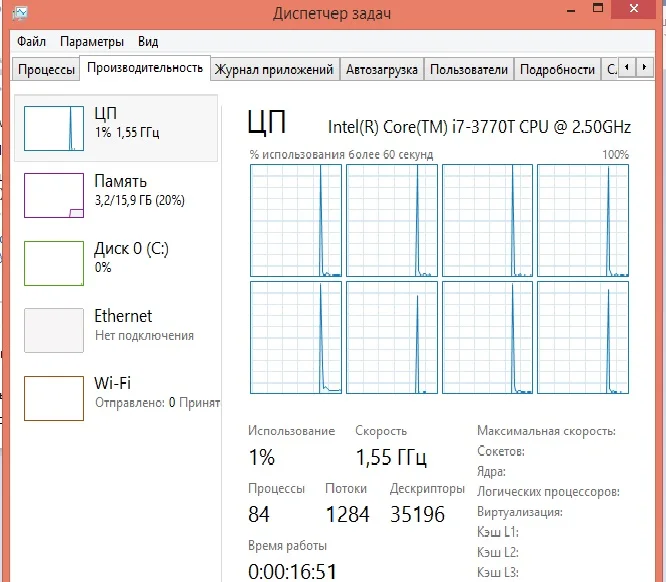Image resolution: width=666 pixels, height=582 pixels.
Task: Click the left tab scroll arrow
Action: pos(627,67)
